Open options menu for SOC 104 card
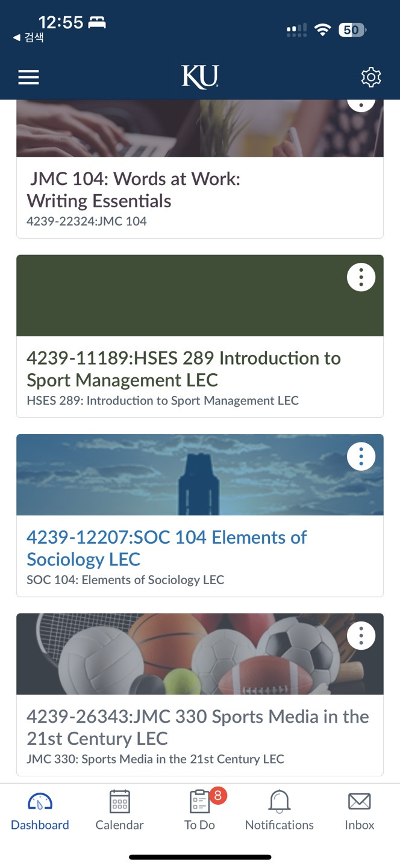 (x=361, y=457)
